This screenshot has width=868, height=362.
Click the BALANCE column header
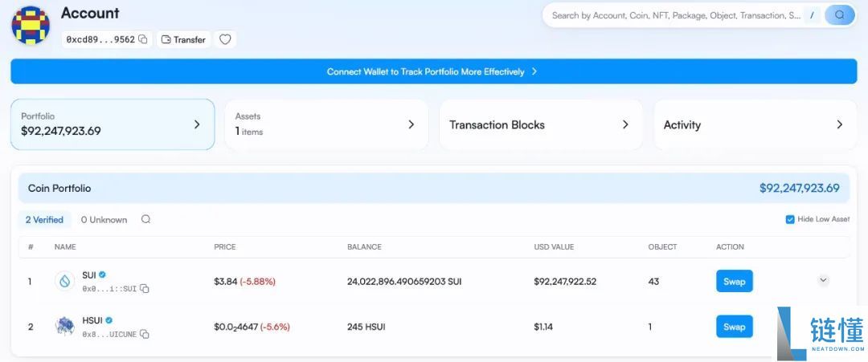364,247
